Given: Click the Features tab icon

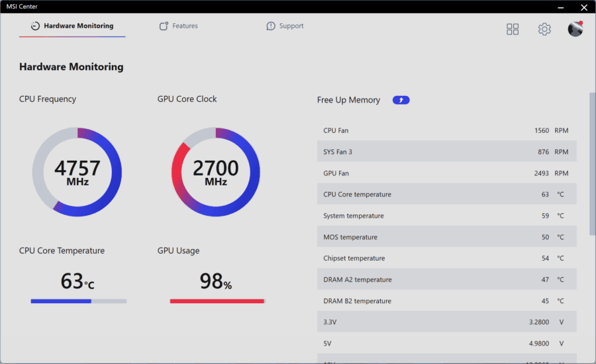Looking at the screenshot, I should (164, 26).
